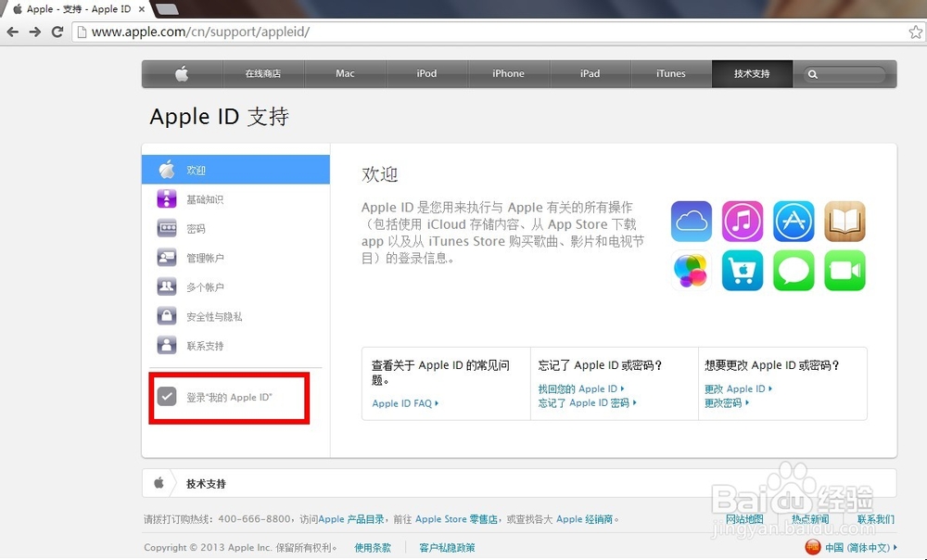The image size is (927, 560).
Task: Bookmark the page with the star icon
Action: pyautogui.click(x=916, y=32)
